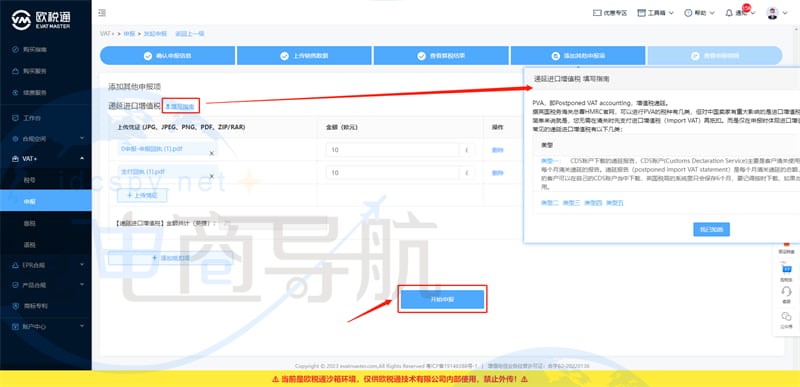
Task: Click the 申报 breadcrumb link
Action: click(129, 34)
